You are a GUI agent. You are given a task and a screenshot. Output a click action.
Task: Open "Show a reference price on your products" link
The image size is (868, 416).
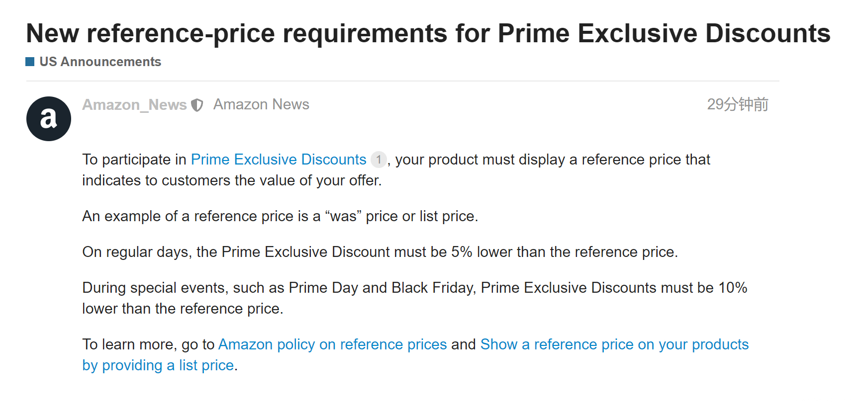tap(614, 344)
